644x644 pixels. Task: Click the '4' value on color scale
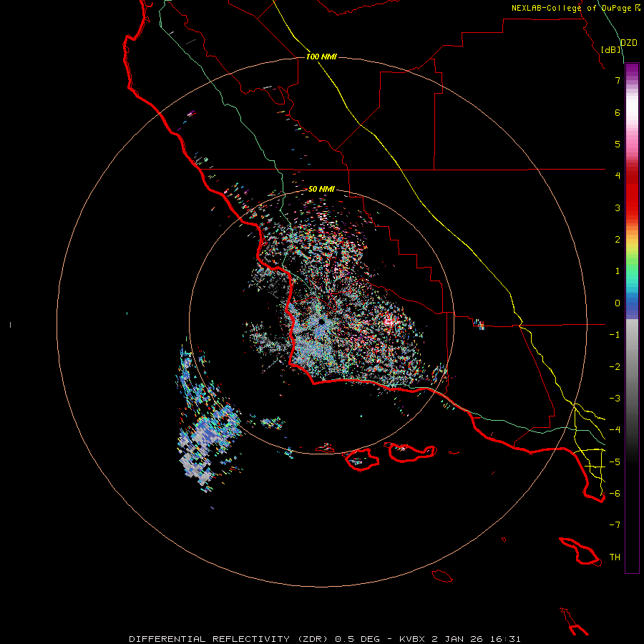click(618, 176)
